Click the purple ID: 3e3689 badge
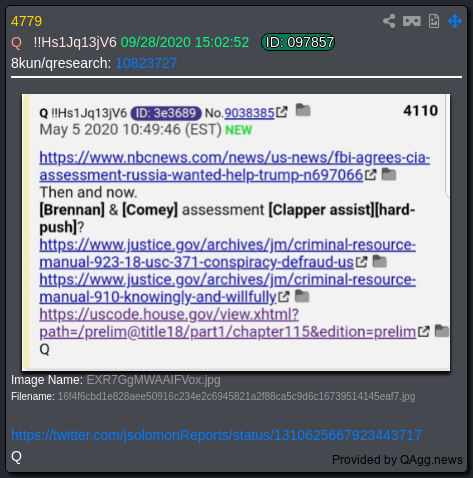Viewport: 473px width, 478px height. (x=166, y=113)
